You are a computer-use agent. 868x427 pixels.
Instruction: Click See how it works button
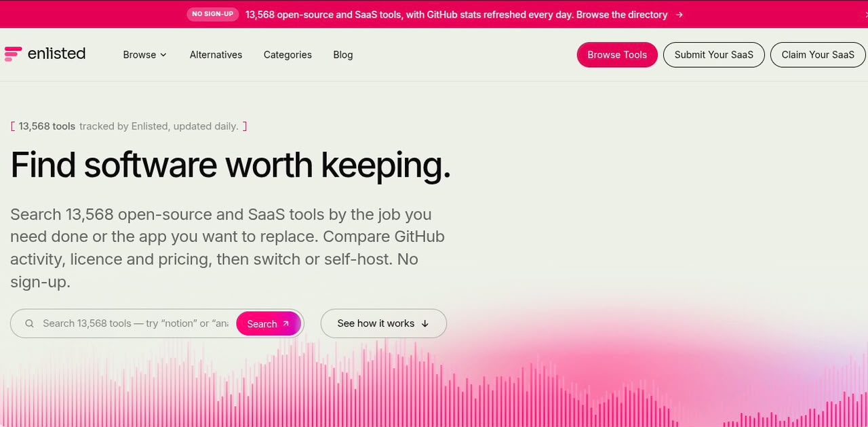point(383,323)
